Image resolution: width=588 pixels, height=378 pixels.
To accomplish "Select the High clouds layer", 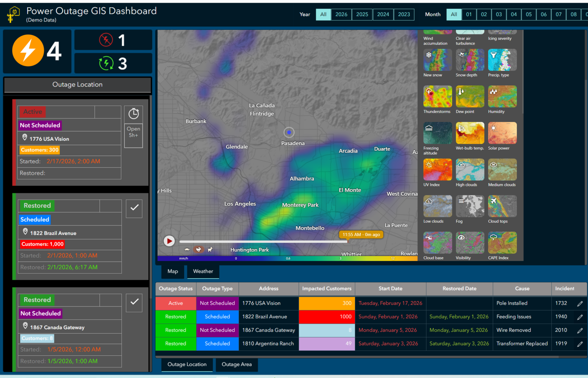I will coord(470,169).
